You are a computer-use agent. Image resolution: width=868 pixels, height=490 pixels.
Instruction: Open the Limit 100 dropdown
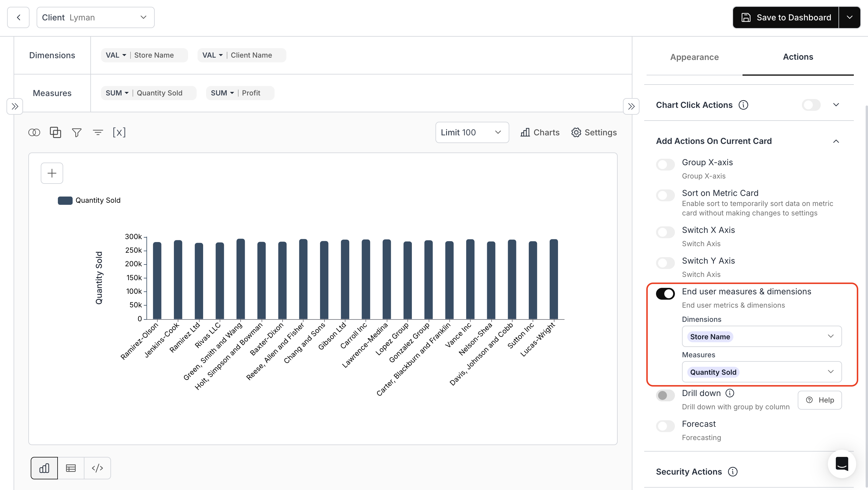click(x=471, y=132)
